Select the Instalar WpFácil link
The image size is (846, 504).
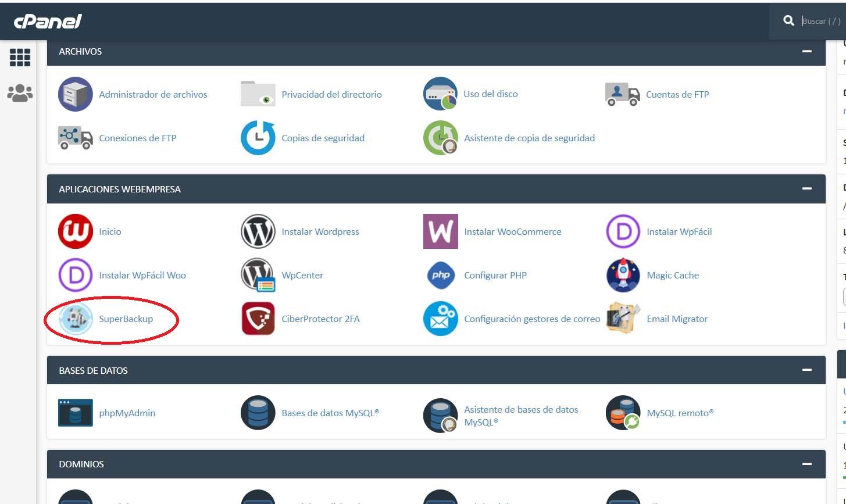click(679, 231)
